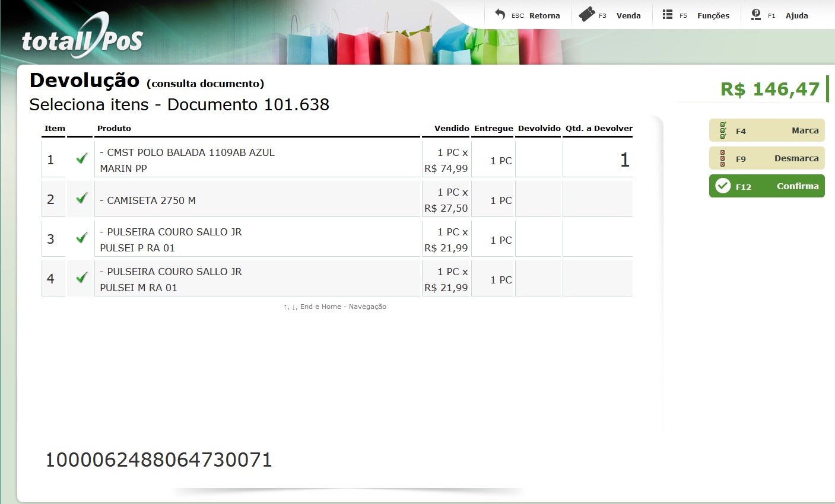
Task: Click the Ajuda question mark icon
Action: (x=755, y=15)
